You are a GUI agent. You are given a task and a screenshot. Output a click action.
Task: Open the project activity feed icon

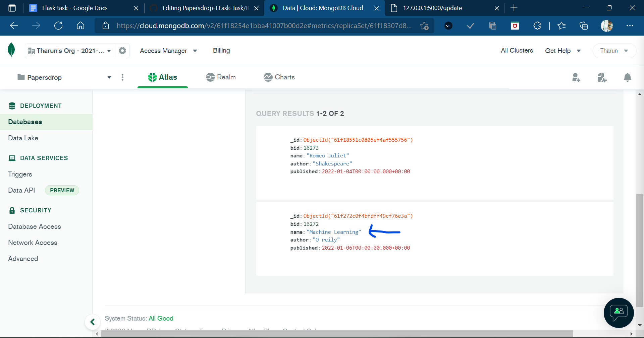(x=602, y=77)
